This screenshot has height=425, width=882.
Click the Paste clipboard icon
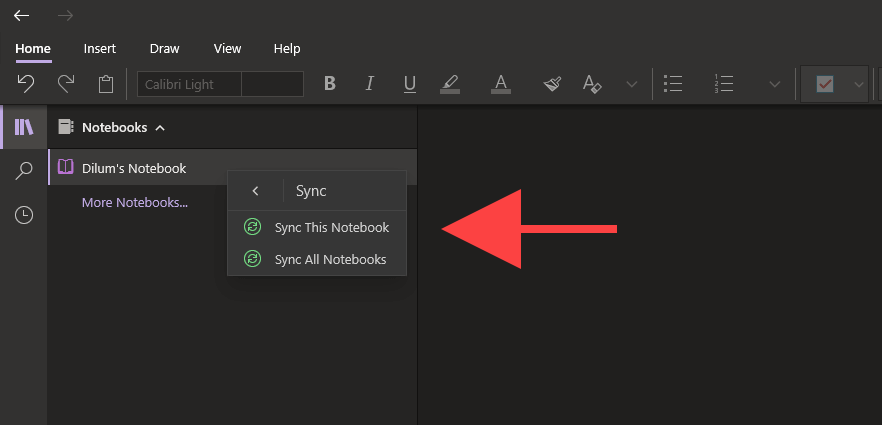pos(106,84)
